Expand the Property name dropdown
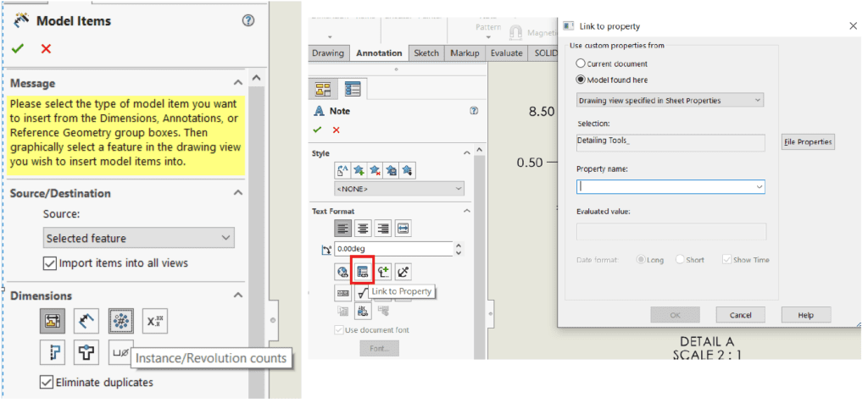This screenshot has height=403, width=868. 759,186
